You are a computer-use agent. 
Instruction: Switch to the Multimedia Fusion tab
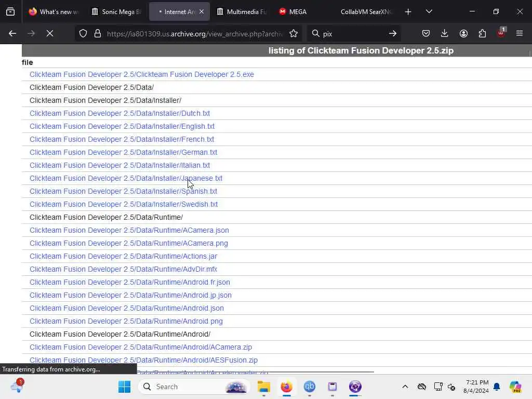(242, 12)
